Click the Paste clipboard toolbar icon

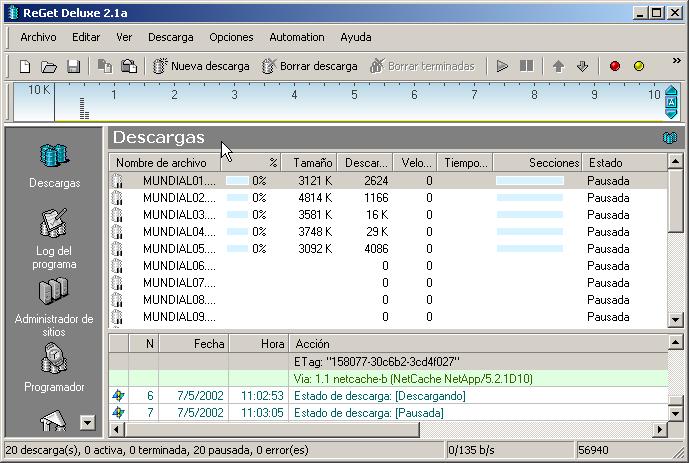tap(129, 67)
